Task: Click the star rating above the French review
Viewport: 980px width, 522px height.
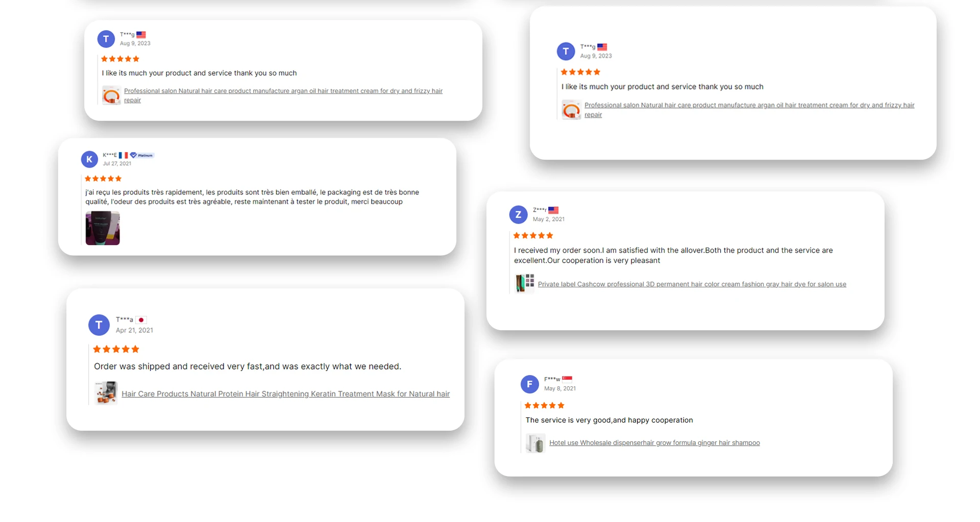Action: 103,179
